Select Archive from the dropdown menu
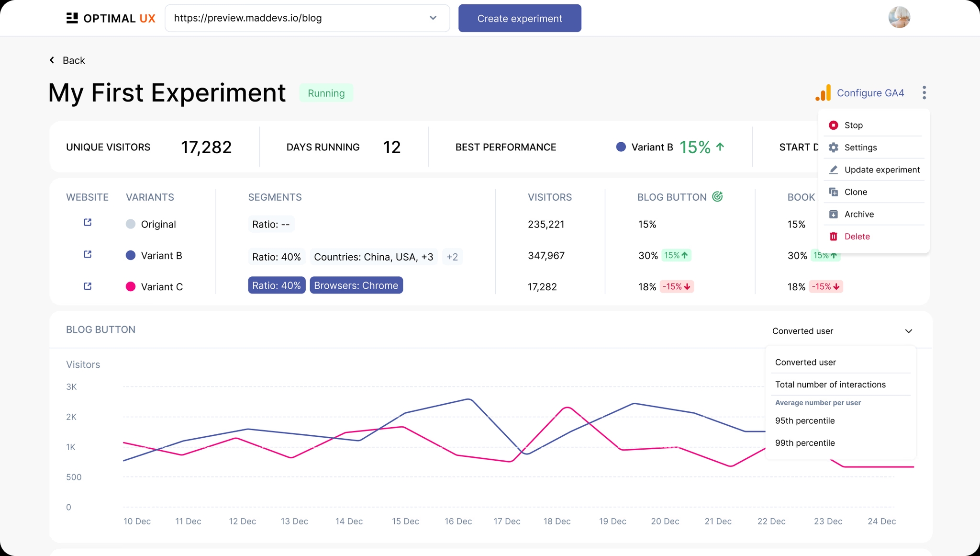 tap(859, 214)
